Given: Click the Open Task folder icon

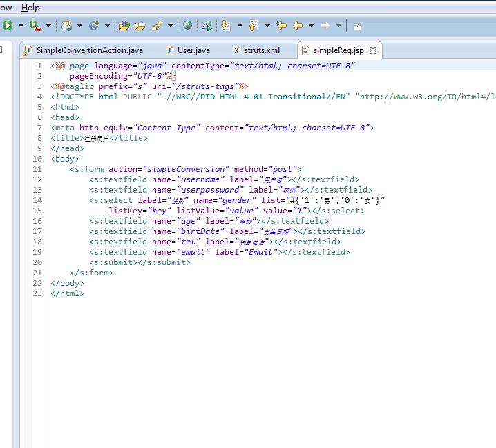Looking at the screenshot, I should (140, 26).
